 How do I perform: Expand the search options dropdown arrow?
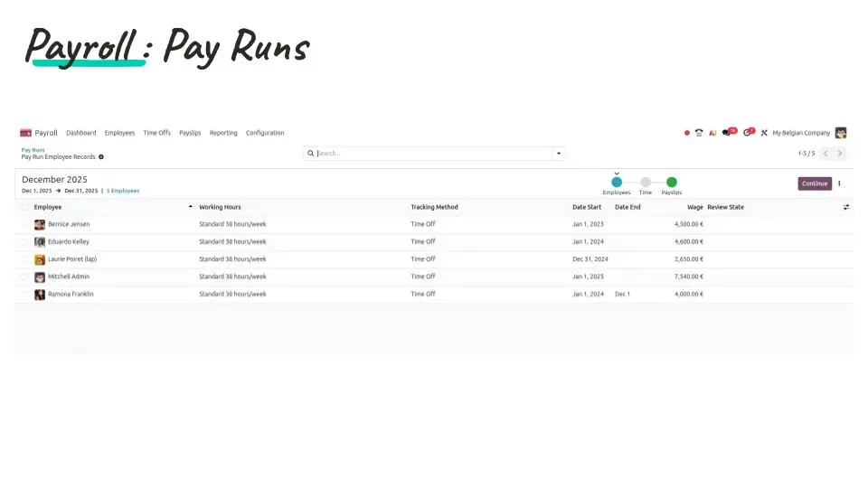coord(559,154)
